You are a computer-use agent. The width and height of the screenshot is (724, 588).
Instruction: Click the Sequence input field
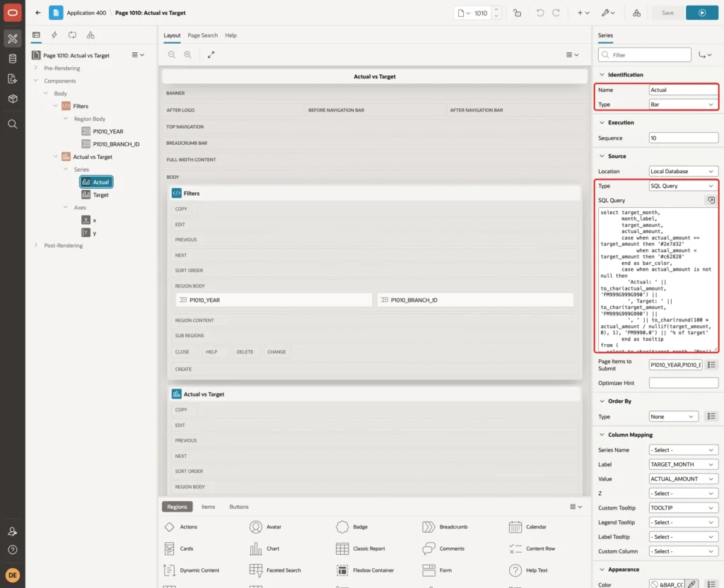(684, 138)
